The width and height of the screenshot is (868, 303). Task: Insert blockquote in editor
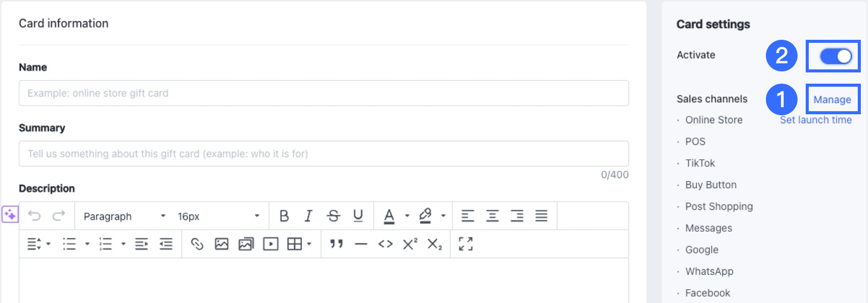pyautogui.click(x=336, y=244)
